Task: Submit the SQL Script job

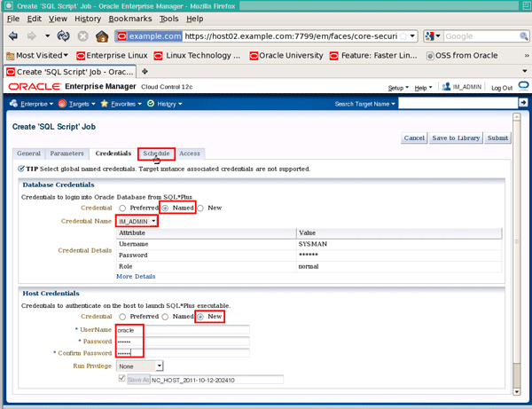Action: click(x=497, y=138)
